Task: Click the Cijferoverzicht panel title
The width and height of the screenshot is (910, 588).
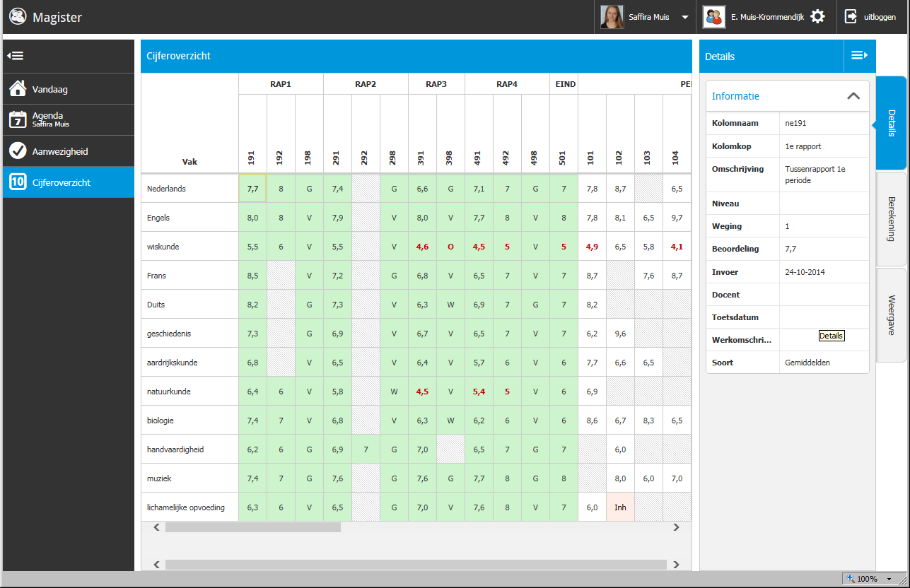Action: (179, 56)
